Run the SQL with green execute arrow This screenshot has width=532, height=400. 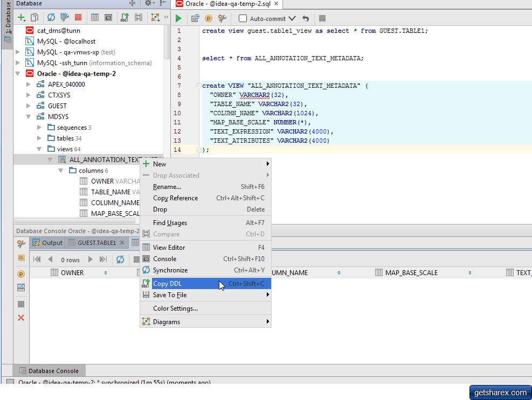click(178, 18)
